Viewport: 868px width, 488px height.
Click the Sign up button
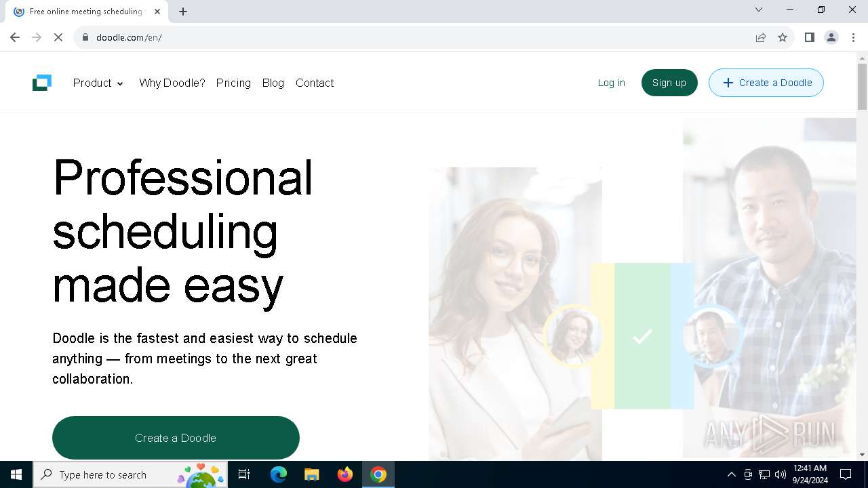(669, 83)
